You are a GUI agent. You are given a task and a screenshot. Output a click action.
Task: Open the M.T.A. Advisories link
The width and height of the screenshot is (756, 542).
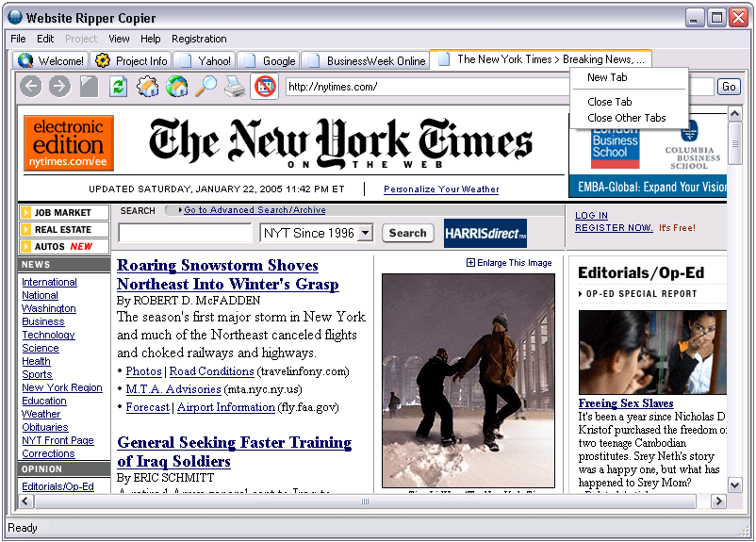click(173, 389)
